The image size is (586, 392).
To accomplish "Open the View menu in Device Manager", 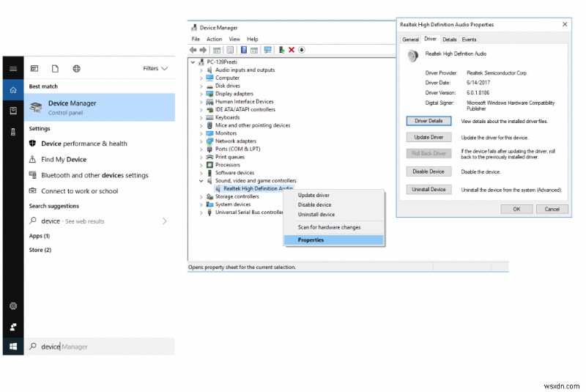I will coord(234,39).
